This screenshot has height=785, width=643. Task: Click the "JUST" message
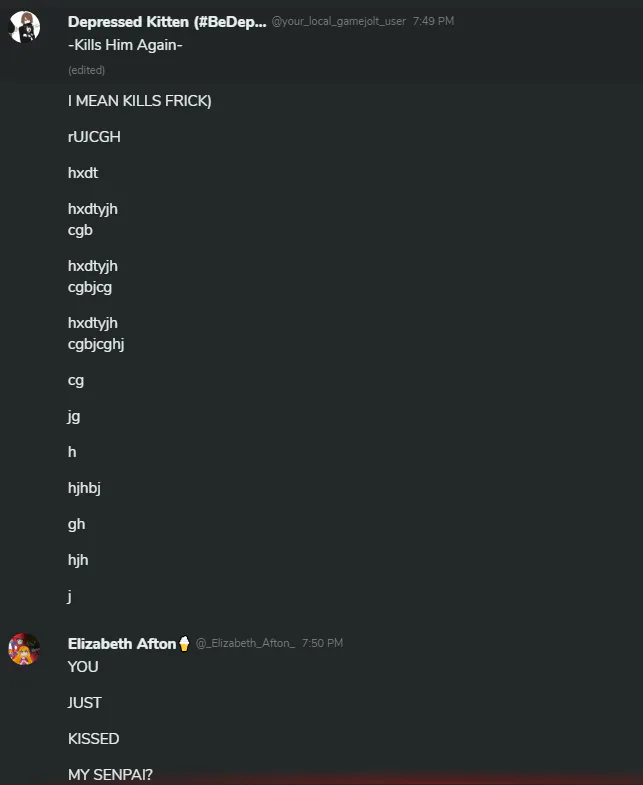pyautogui.click(x=85, y=702)
